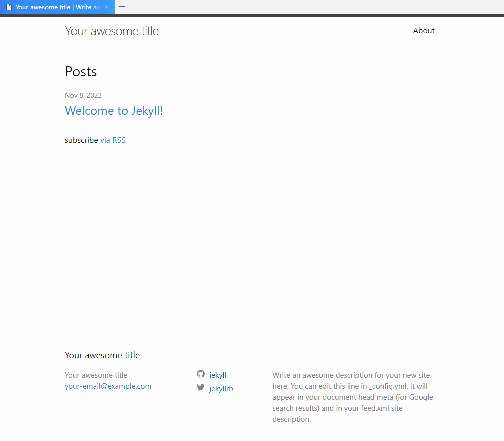504x441 pixels.
Task: Click the 'Nov 8, 2022' post date
Action: click(83, 95)
